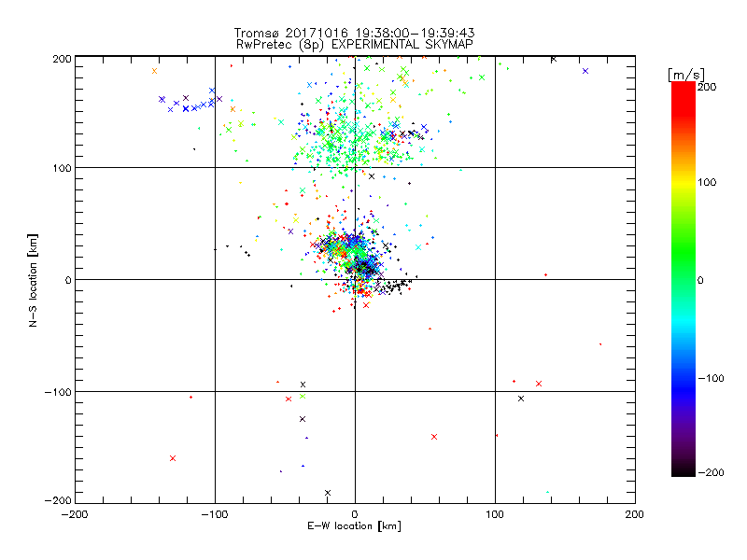This screenshot has width=747, height=560.
Task: Click the 'N-S location [km]' axis label
Action: (x=33, y=281)
